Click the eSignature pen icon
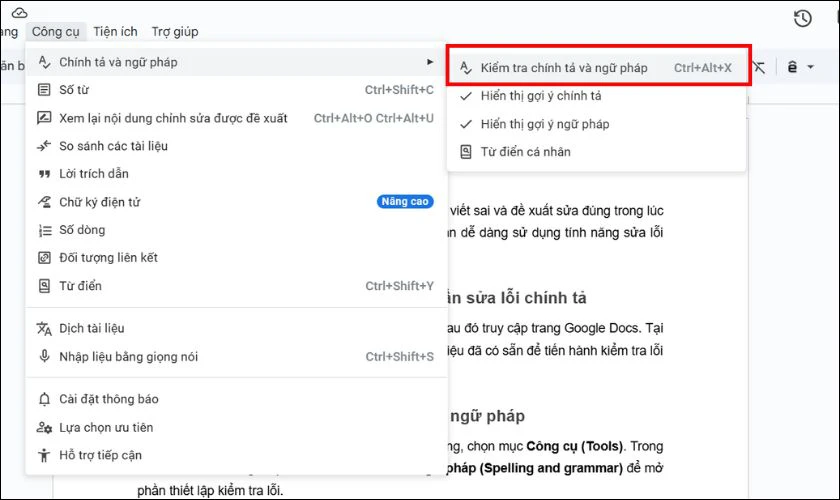 click(x=44, y=202)
